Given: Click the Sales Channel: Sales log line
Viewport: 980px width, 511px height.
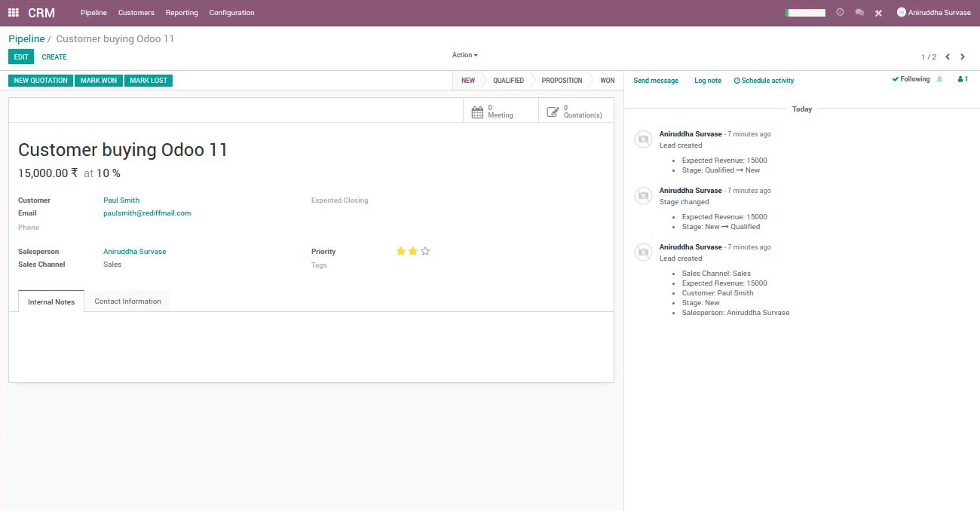Looking at the screenshot, I should (716, 274).
